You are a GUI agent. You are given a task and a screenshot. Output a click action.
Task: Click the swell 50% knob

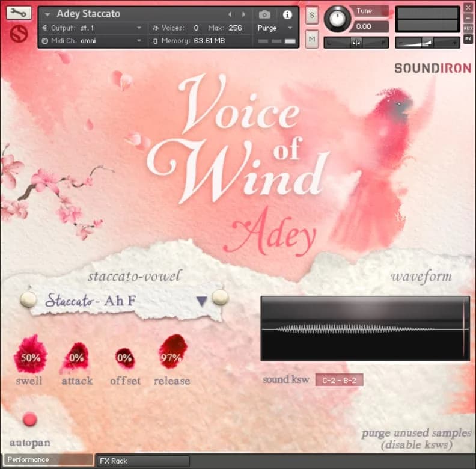31,354
